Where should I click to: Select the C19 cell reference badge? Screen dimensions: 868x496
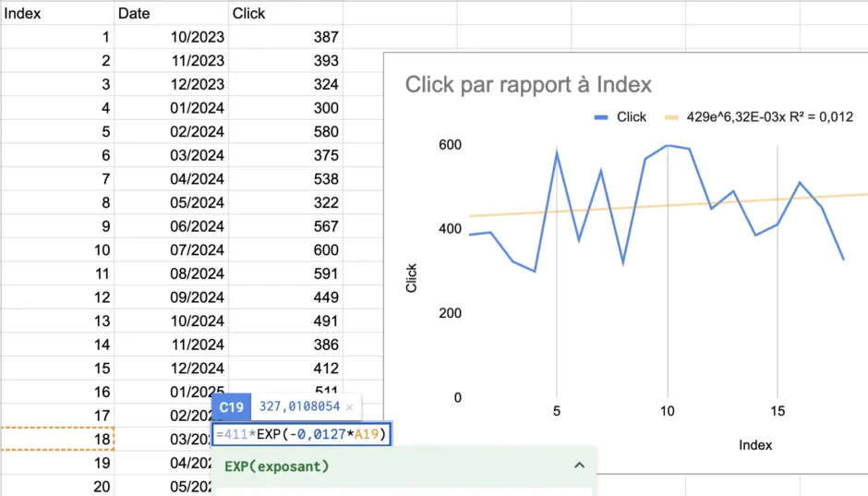pyautogui.click(x=232, y=407)
